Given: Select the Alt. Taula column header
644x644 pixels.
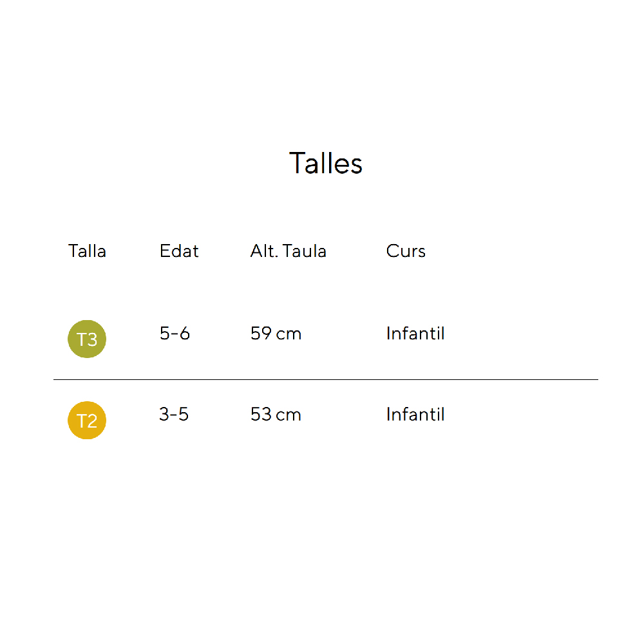Looking at the screenshot, I should click(288, 251).
